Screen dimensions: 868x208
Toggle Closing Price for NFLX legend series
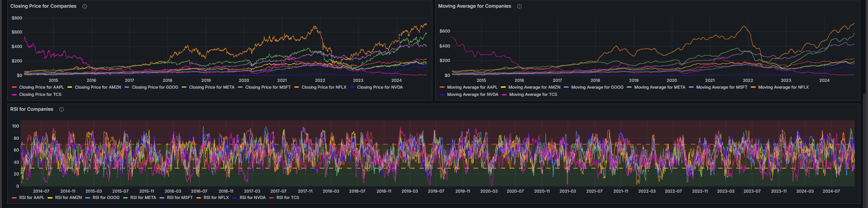click(x=325, y=87)
